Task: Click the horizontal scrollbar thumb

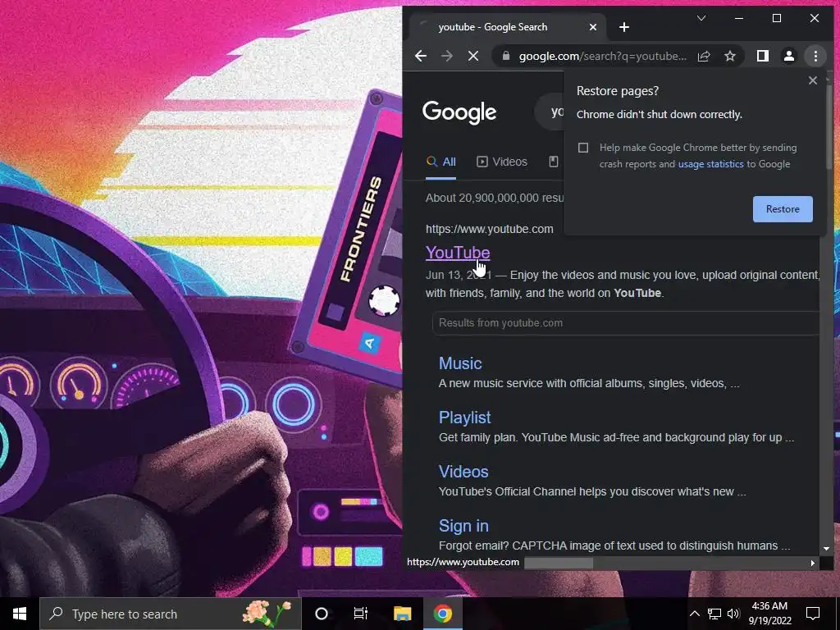Action: (559, 563)
